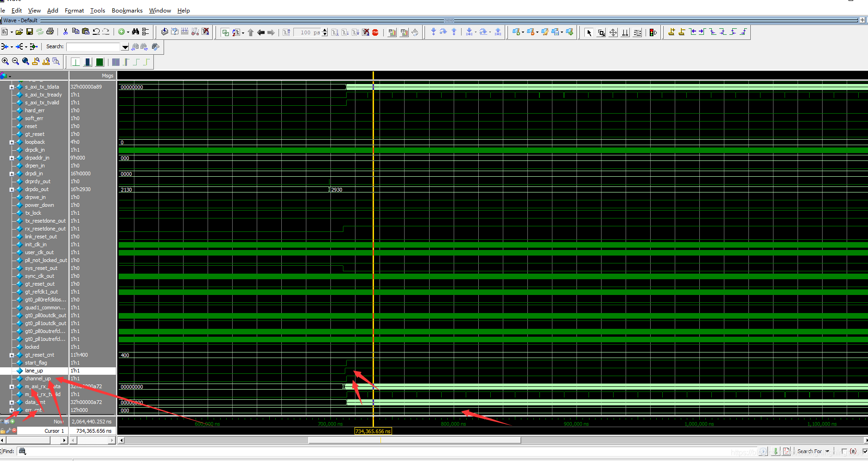The width and height of the screenshot is (868, 461).
Task: Click the Zoom Full icon
Action: pos(25,61)
